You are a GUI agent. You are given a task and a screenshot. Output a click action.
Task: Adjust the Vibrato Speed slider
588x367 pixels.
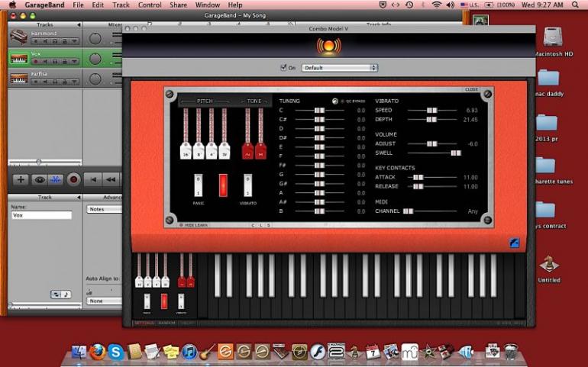pyautogui.click(x=431, y=110)
